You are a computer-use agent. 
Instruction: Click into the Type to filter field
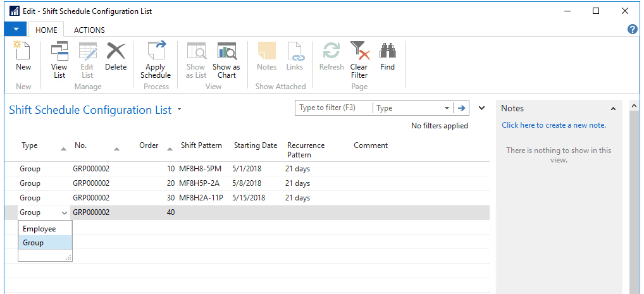333,108
